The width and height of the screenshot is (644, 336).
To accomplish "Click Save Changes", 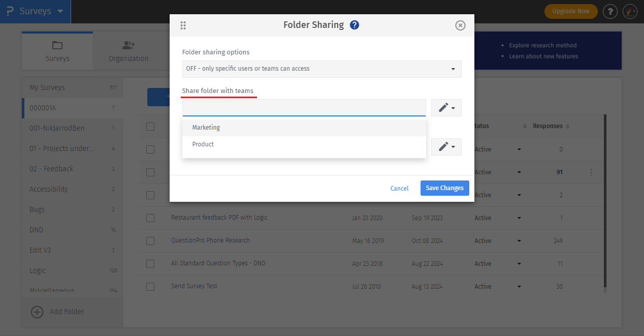I will [x=444, y=188].
